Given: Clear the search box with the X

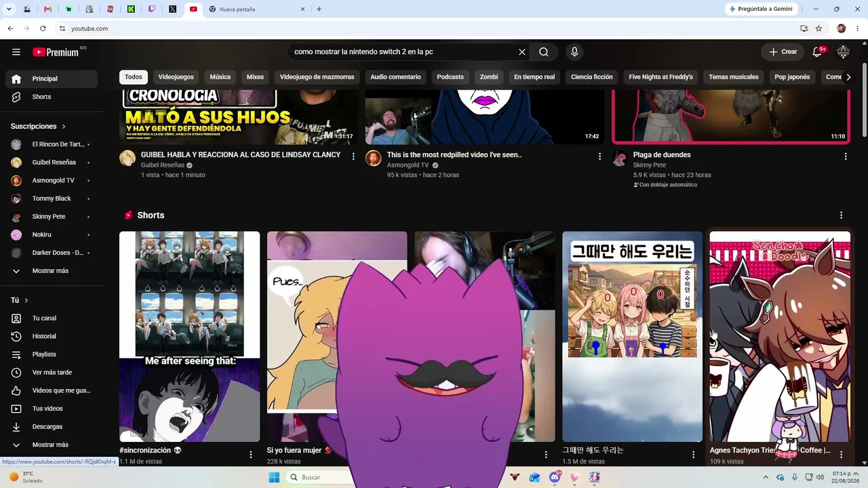Looking at the screenshot, I should [x=522, y=52].
